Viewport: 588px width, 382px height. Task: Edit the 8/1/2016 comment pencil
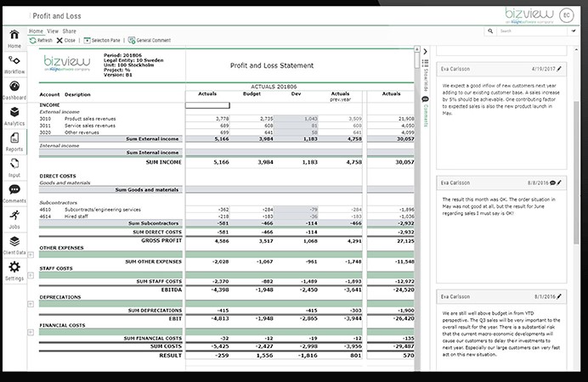coord(559,296)
